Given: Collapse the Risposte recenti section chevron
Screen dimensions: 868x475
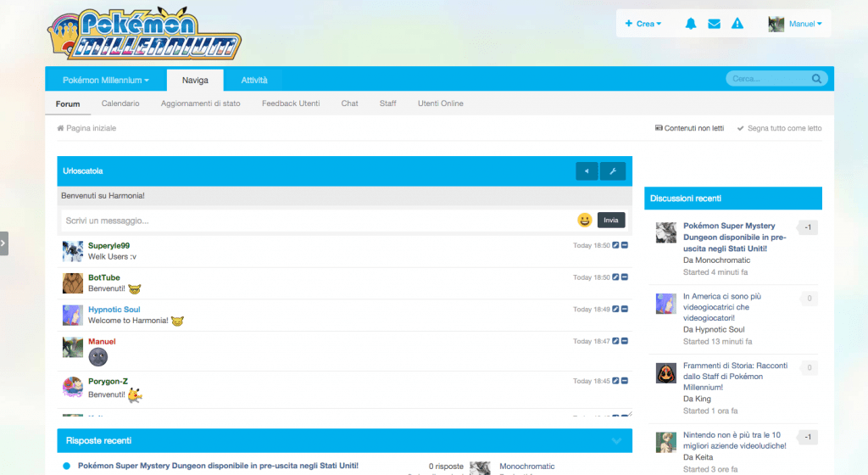Looking at the screenshot, I should point(616,441).
